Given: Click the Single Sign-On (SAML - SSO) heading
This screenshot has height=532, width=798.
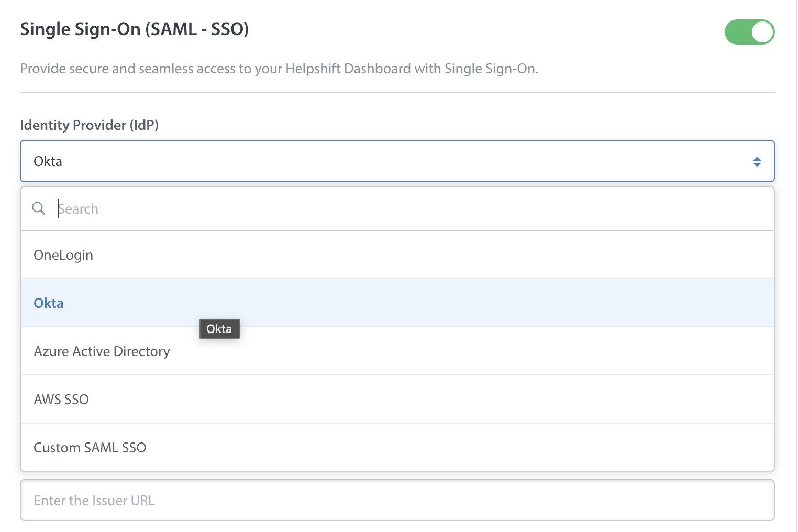Looking at the screenshot, I should [x=134, y=29].
